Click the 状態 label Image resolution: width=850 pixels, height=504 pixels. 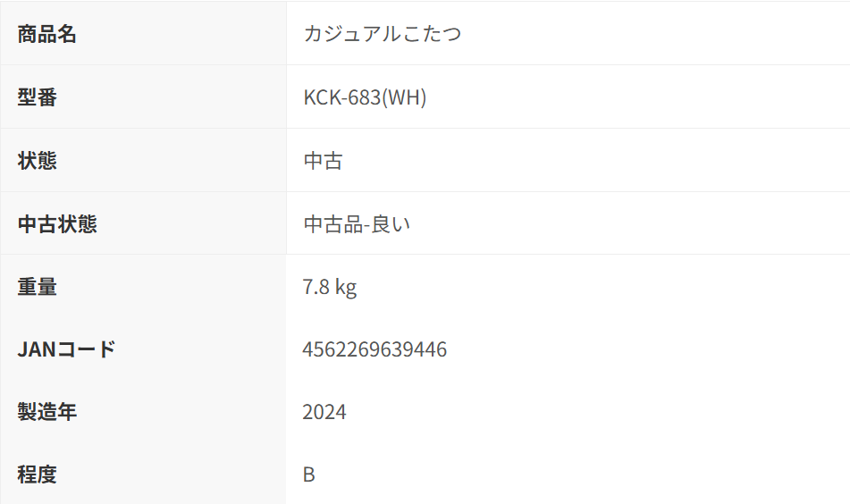38,161
